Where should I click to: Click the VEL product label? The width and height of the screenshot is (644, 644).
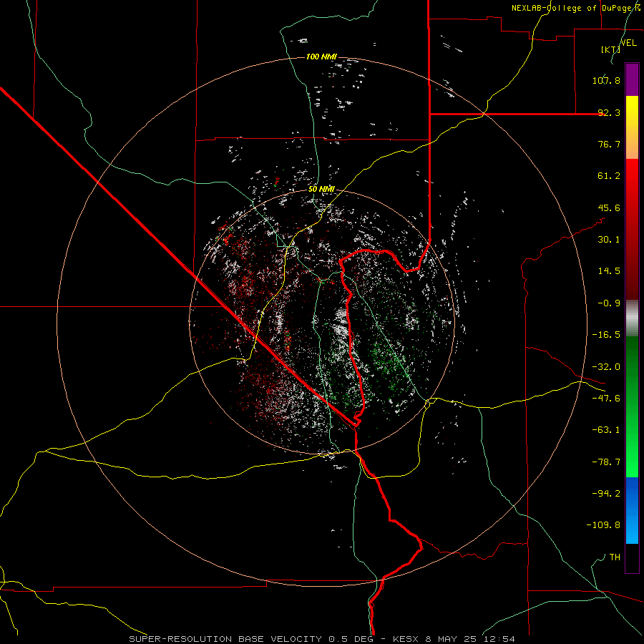pos(628,43)
